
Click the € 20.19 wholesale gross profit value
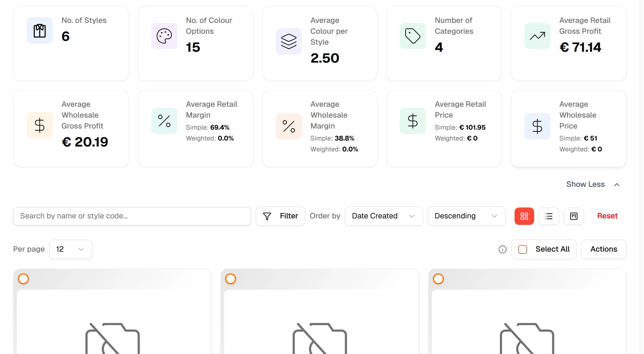coord(85,142)
